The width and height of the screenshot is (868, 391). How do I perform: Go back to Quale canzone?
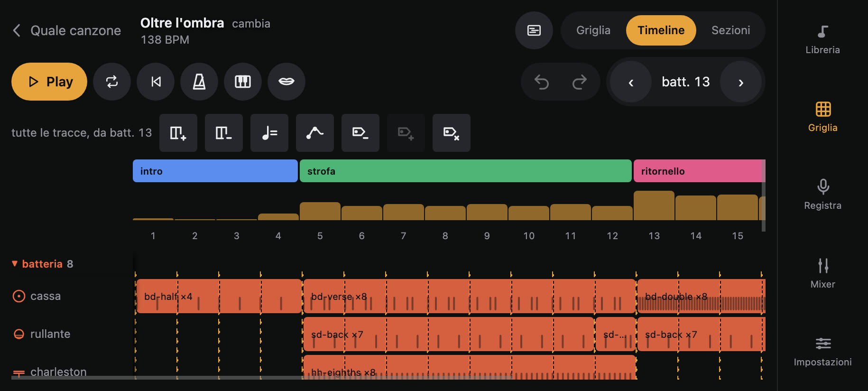point(66,30)
